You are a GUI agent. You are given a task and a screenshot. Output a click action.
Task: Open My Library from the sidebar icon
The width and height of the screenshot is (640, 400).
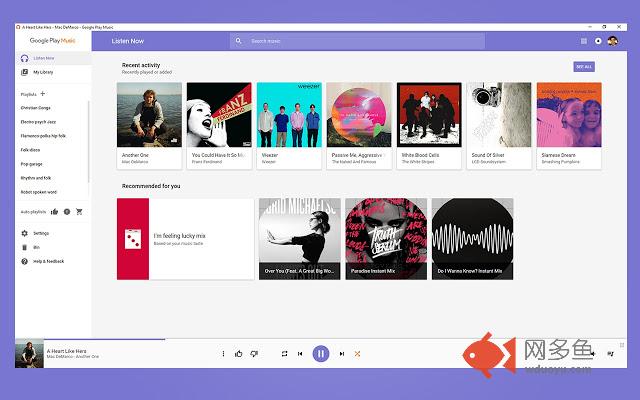pos(24,72)
